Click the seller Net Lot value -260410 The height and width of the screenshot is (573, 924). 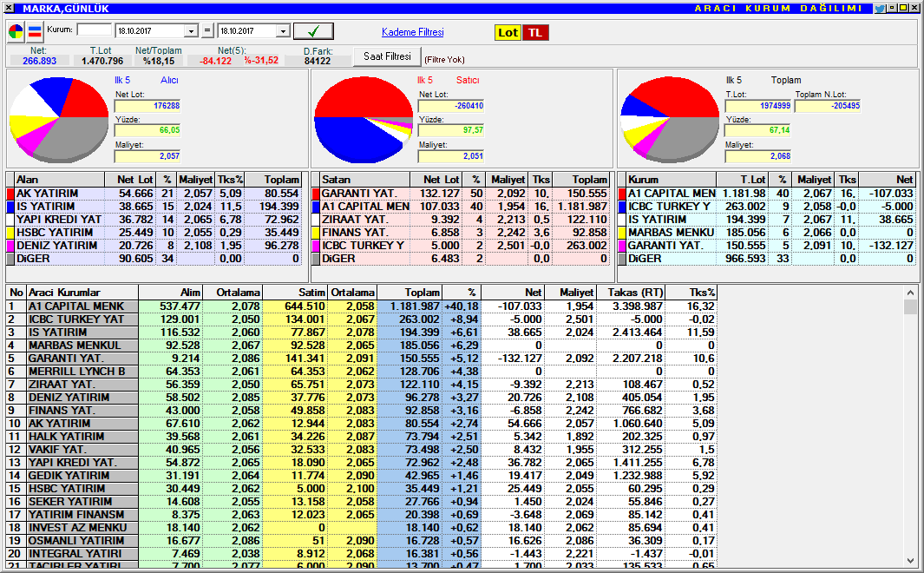(451, 106)
